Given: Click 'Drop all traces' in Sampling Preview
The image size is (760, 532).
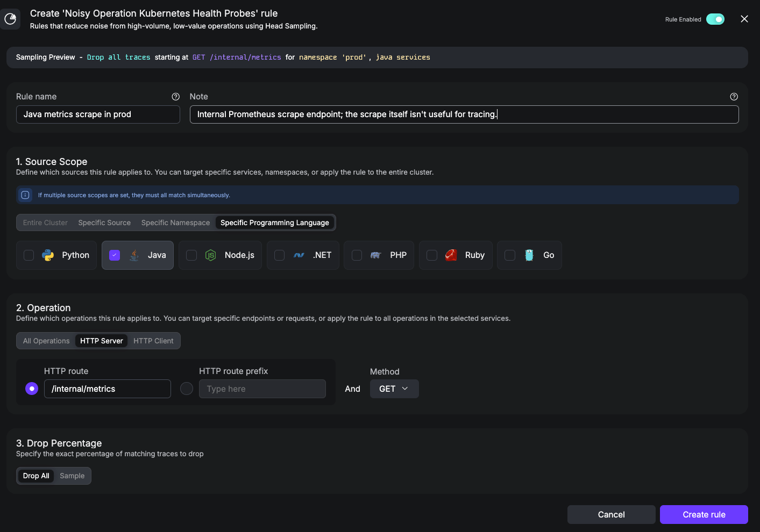Looking at the screenshot, I should pyautogui.click(x=118, y=57).
